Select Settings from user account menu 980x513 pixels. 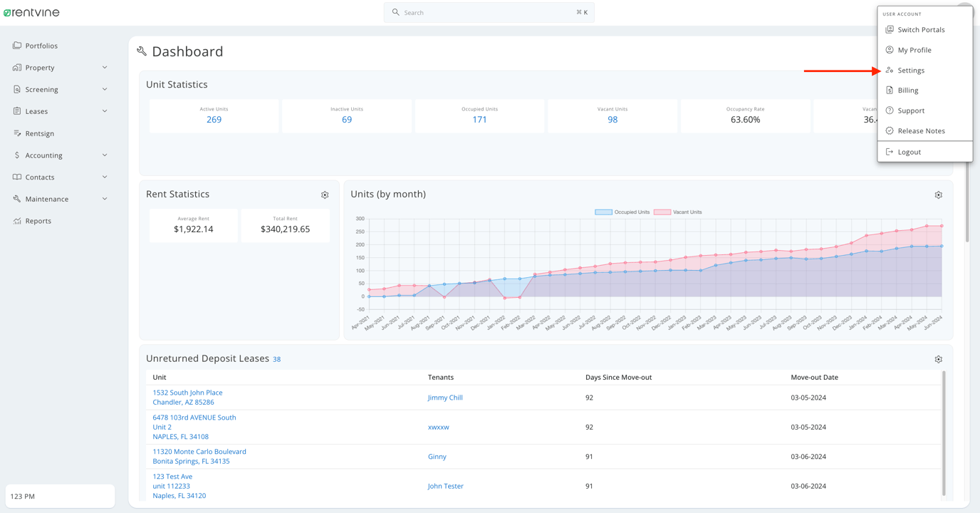coord(911,71)
